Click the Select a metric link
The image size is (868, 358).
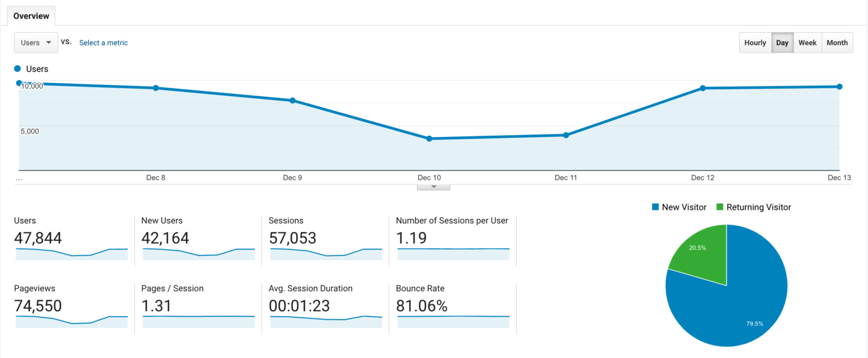click(103, 43)
